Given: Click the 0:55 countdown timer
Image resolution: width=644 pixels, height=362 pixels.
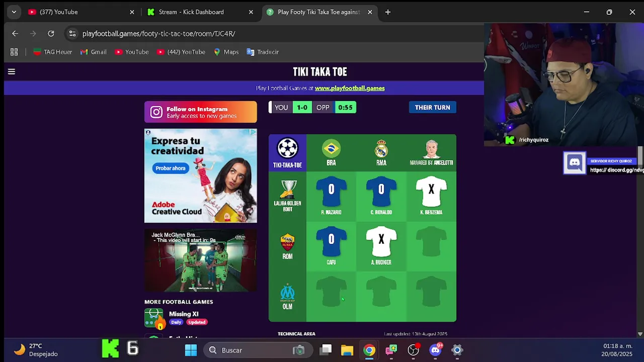Looking at the screenshot, I should point(345,107).
